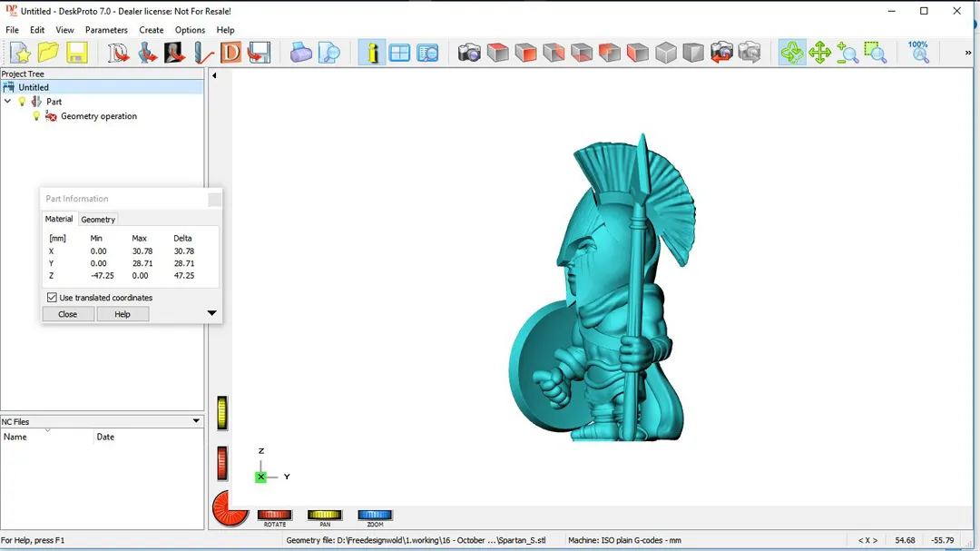Screen dimensions: 980x551
Task: Click the Load Vector file toolbar icon
Action: [x=118, y=54]
